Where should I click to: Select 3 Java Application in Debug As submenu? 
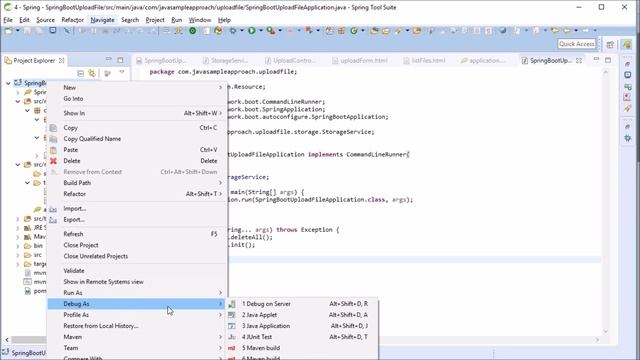click(302, 326)
